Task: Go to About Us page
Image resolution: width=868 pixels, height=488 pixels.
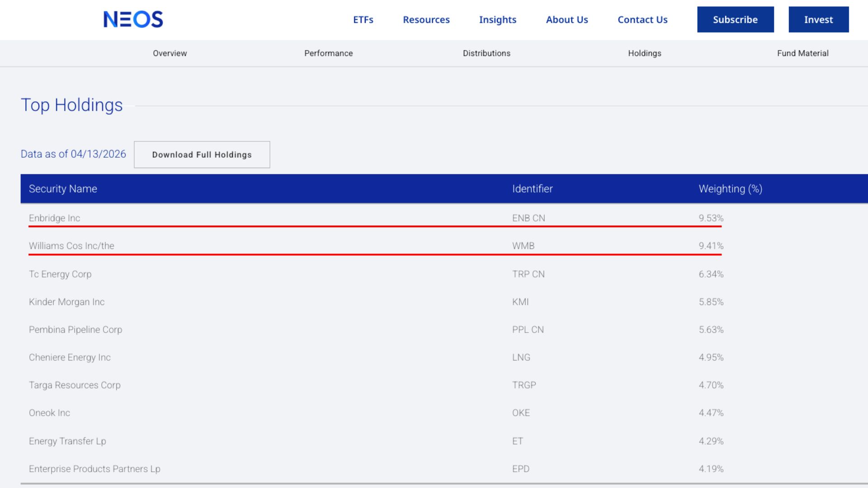Action: click(x=566, y=19)
